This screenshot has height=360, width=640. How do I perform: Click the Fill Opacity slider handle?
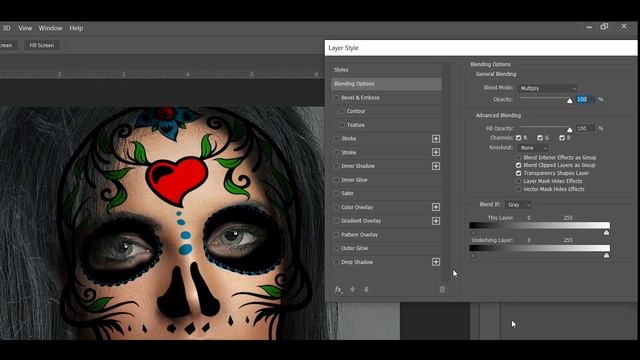tap(569, 130)
